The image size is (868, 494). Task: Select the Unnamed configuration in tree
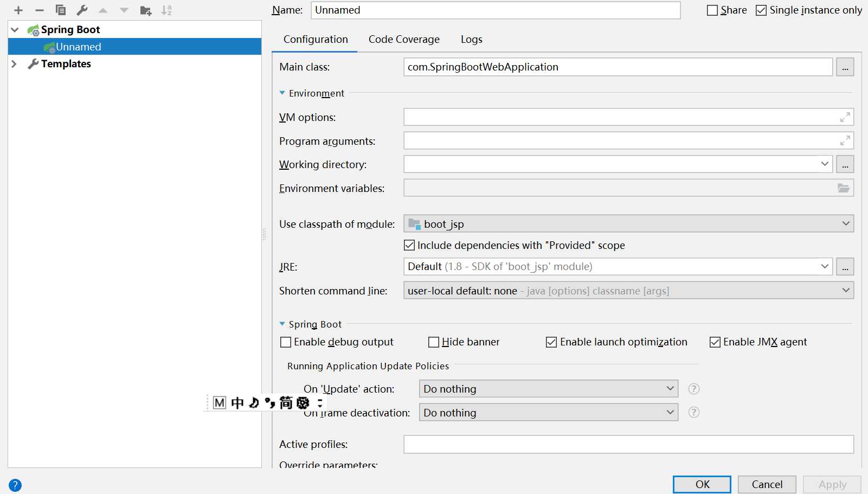134,47
